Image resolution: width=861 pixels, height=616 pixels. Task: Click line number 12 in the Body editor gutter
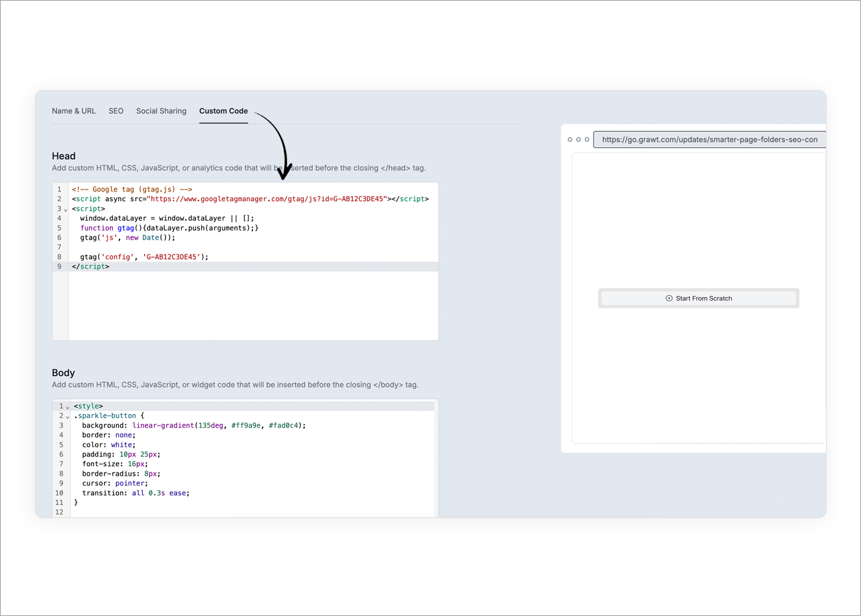[x=59, y=512]
